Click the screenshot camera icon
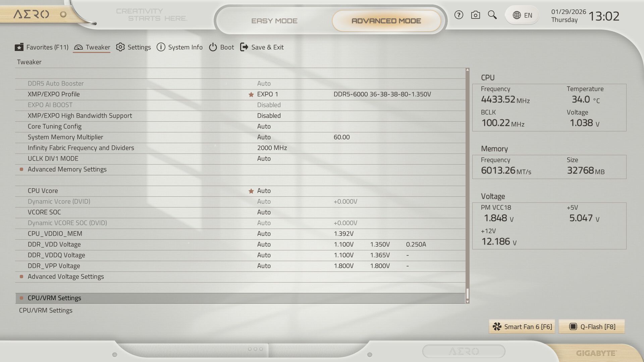This screenshot has width=644, height=362. click(x=475, y=15)
